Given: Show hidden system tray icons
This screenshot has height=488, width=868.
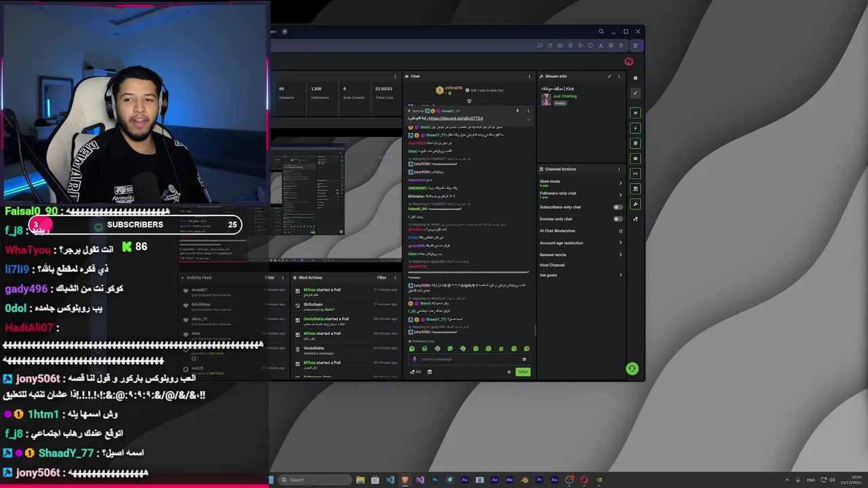Looking at the screenshot, I should pos(787,480).
